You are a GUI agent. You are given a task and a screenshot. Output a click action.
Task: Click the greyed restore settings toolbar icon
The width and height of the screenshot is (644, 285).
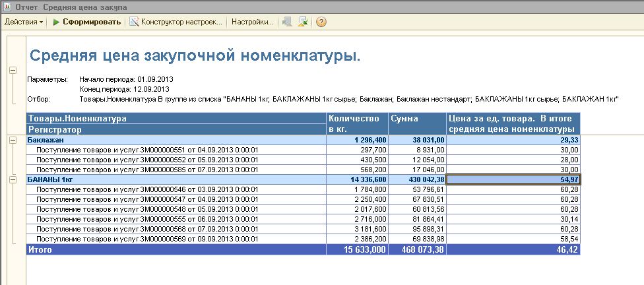(288, 22)
